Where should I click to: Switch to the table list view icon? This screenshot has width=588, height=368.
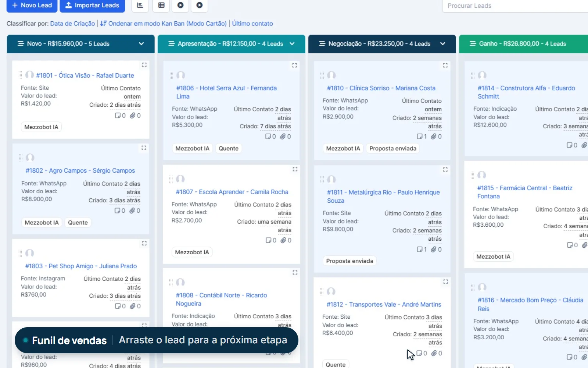pos(161,6)
